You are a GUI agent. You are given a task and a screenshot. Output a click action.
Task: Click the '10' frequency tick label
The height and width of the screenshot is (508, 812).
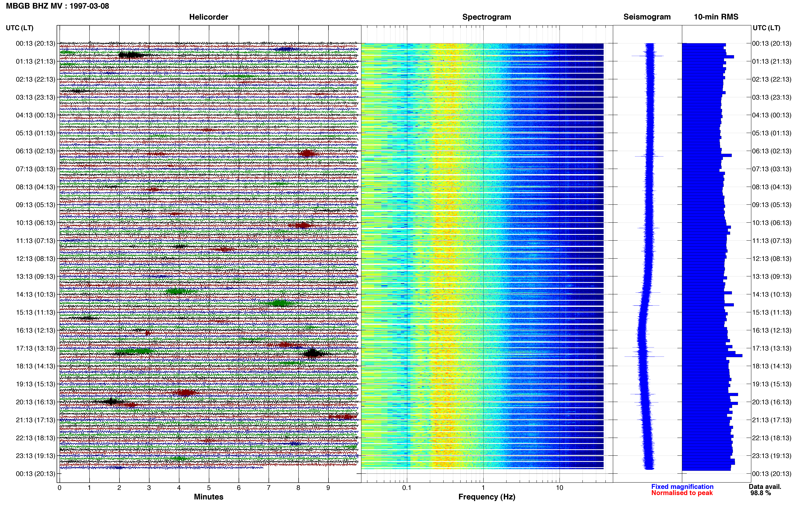[x=559, y=488]
